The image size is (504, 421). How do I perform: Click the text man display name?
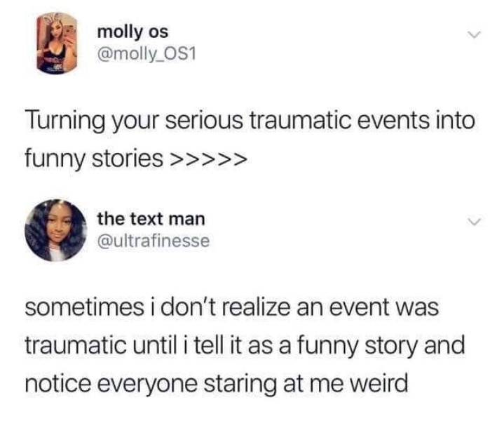click(x=151, y=219)
